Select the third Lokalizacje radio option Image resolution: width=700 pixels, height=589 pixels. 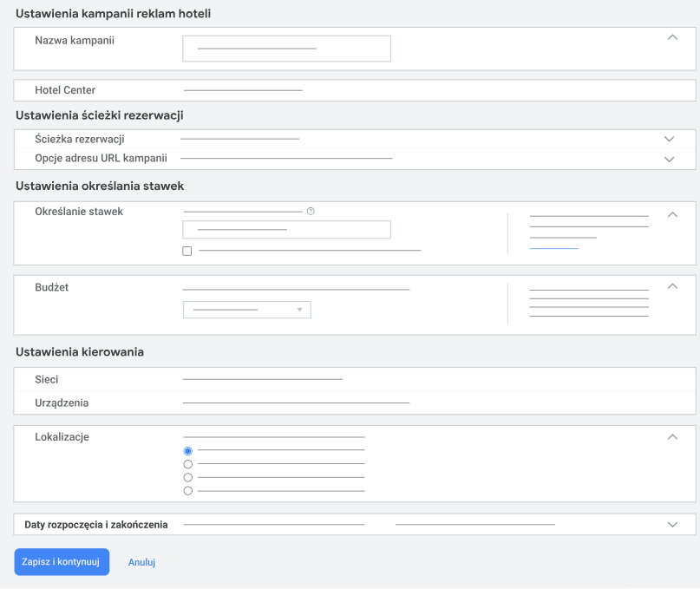coord(188,477)
